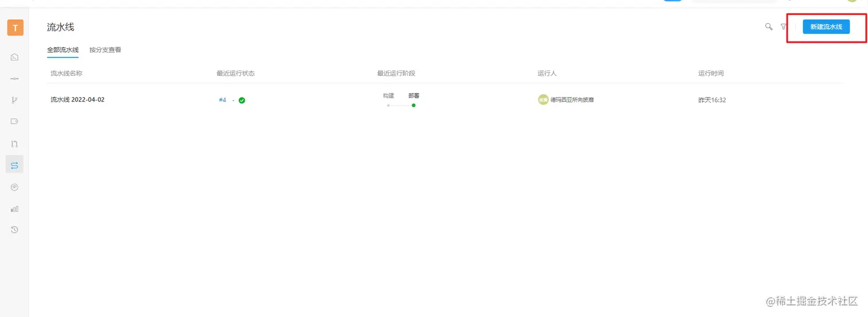Click the runner avatar beside 德玛西亚所向披靡

coord(543,99)
